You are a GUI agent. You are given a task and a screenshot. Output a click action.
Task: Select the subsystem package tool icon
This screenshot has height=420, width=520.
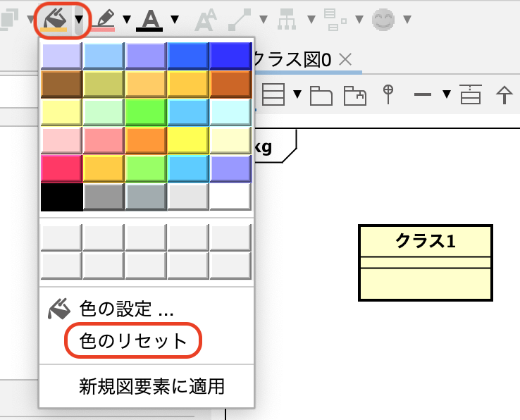pyautogui.click(x=355, y=96)
